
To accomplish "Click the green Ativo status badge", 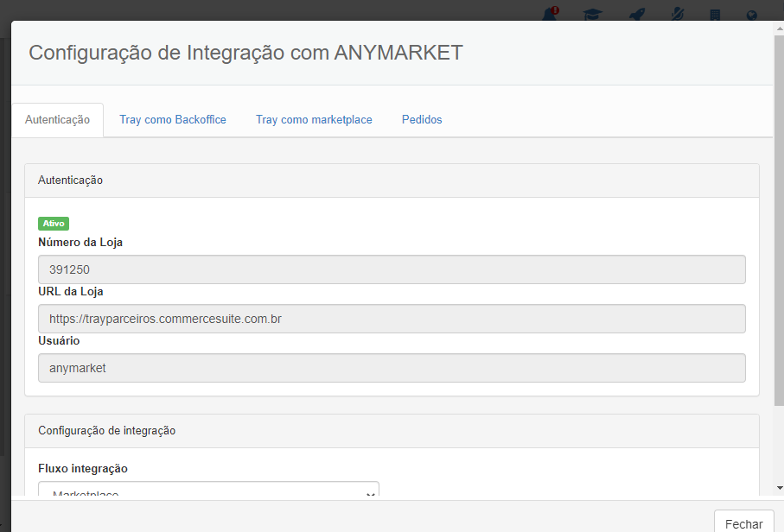I will pos(54,224).
